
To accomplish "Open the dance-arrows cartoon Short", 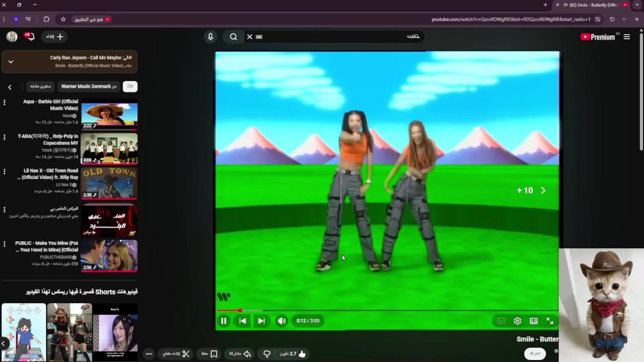I will 24,332.
